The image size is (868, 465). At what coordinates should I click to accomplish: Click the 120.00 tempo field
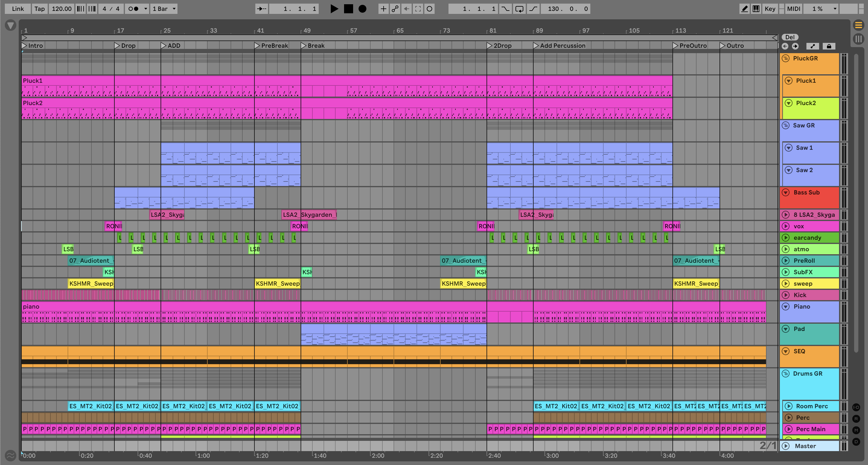(x=61, y=9)
